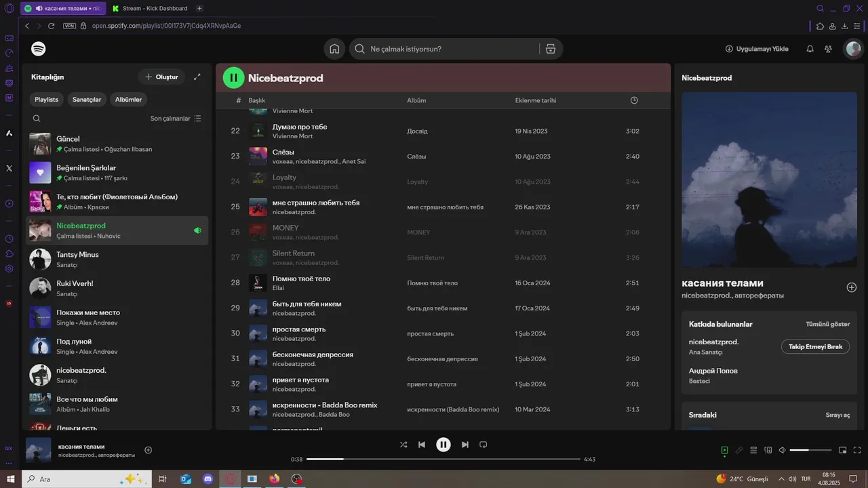This screenshot has width=868, height=488.
Task: Open X (Twitter) in Opera sidebar
Action: 9,168
